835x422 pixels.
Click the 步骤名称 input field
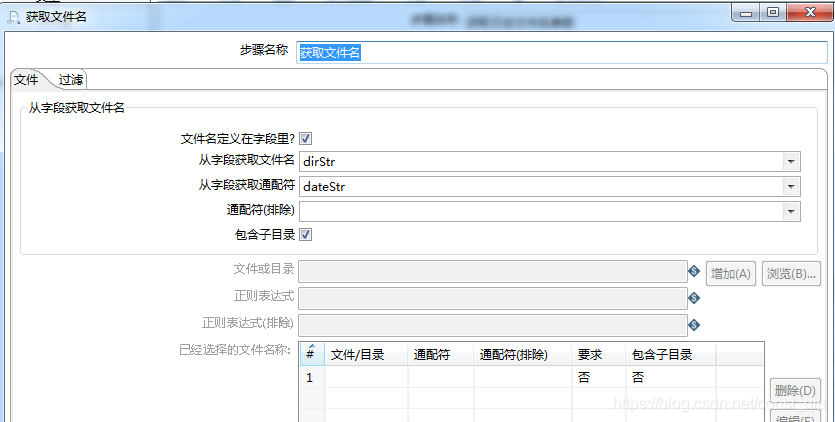pos(562,53)
